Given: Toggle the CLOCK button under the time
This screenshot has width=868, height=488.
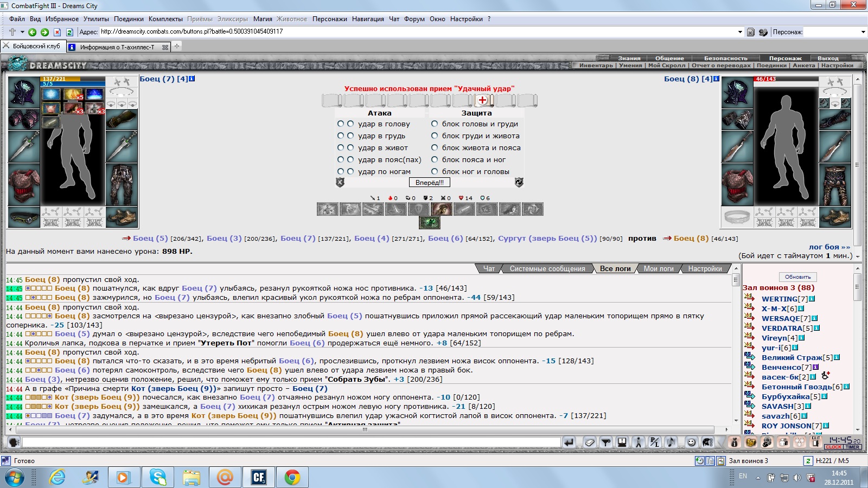Looking at the screenshot, I should 833,447.
